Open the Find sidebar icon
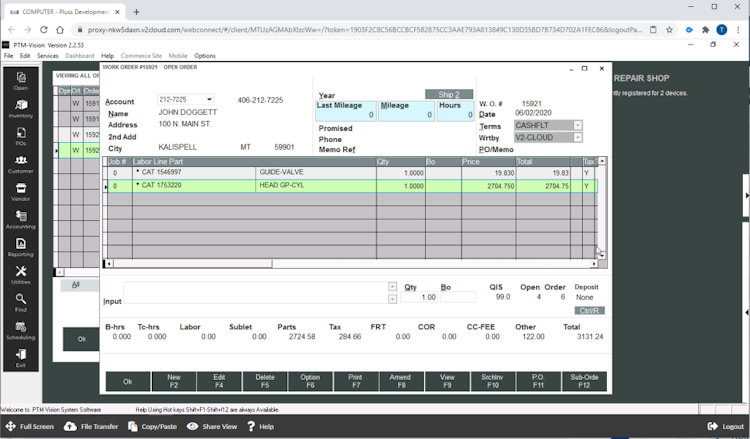 21,303
